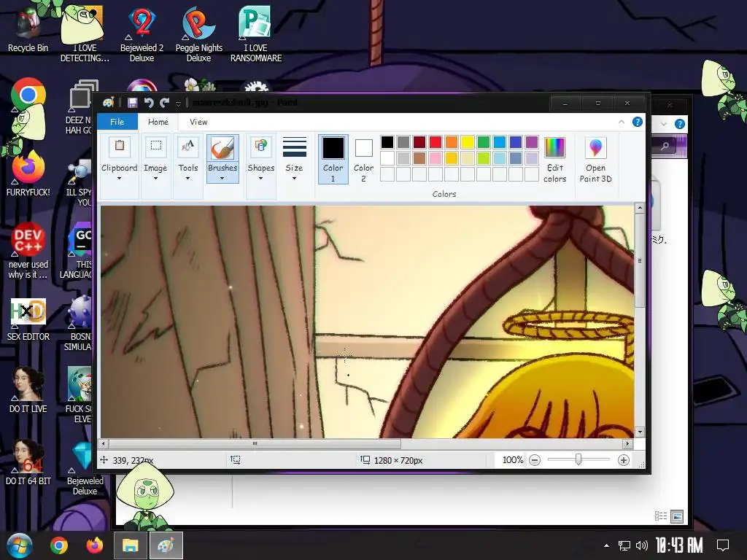The height and width of the screenshot is (560, 747).
Task: Expand the Size dropdown arrow
Action: pos(294,178)
